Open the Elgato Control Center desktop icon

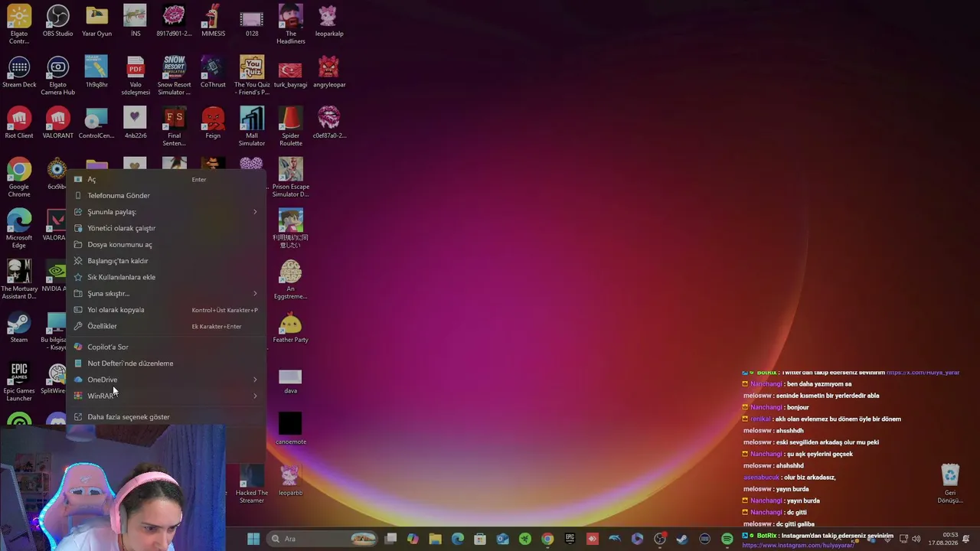click(19, 24)
